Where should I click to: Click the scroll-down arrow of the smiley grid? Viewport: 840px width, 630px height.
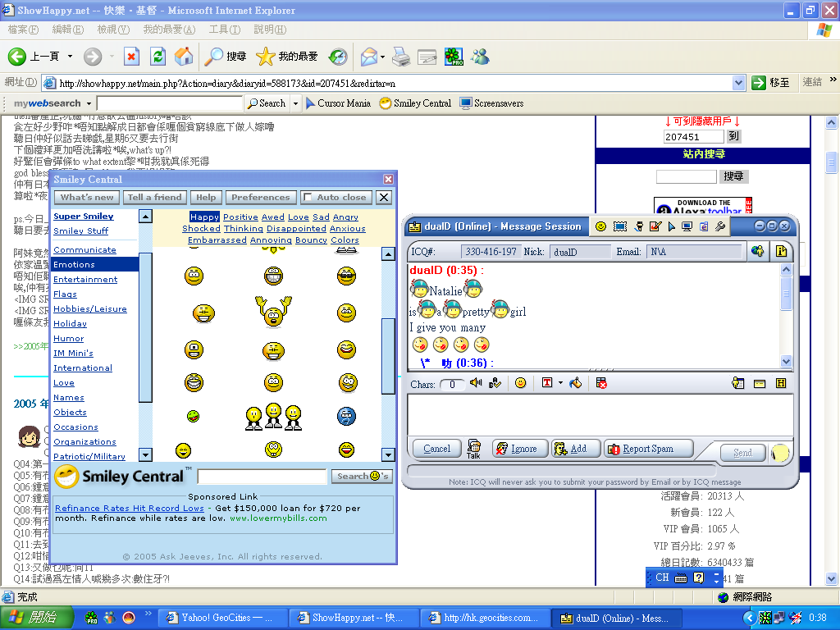pyautogui.click(x=388, y=454)
